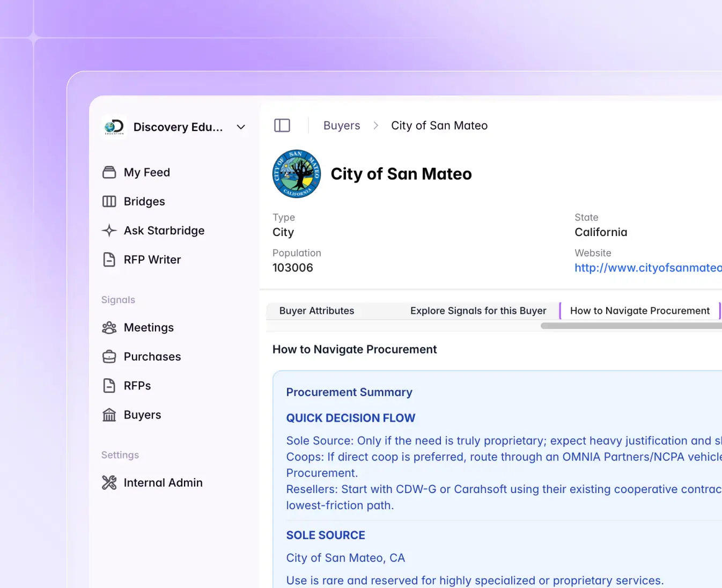Click the Bridges columns icon
This screenshot has width=722, height=588.
[x=109, y=201]
